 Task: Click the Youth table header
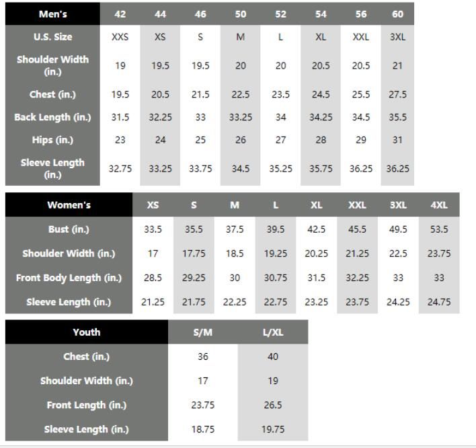[87, 332]
